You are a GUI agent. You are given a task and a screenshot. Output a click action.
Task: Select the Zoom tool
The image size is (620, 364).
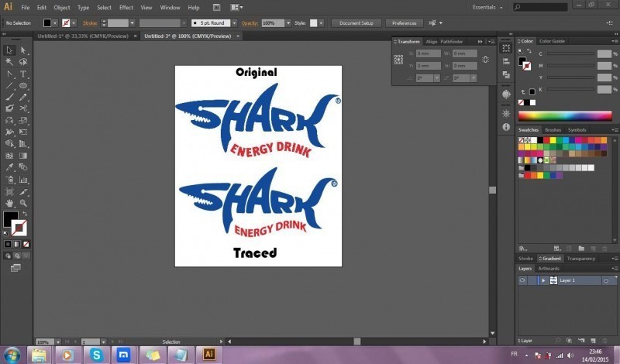[23, 203]
